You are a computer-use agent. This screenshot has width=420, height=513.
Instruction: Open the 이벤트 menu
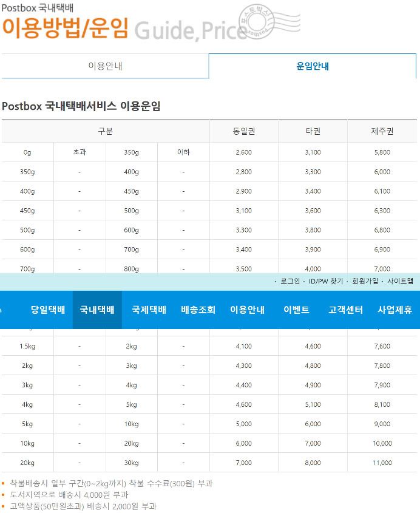[296, 310]
